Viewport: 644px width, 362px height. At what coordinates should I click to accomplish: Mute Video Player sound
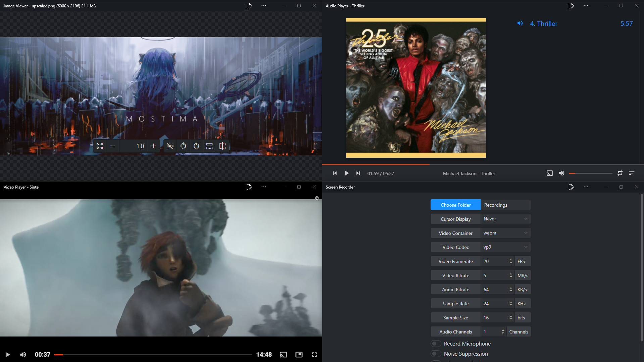pos(23,355)
